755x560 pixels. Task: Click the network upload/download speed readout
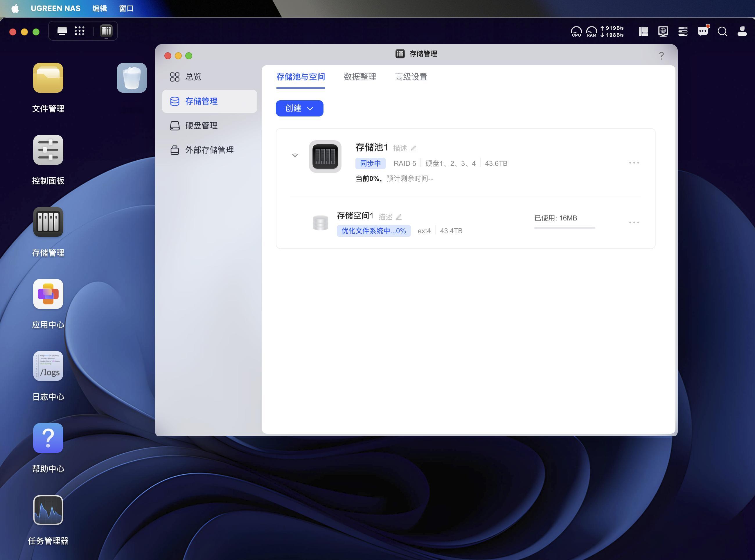[612, 32]
